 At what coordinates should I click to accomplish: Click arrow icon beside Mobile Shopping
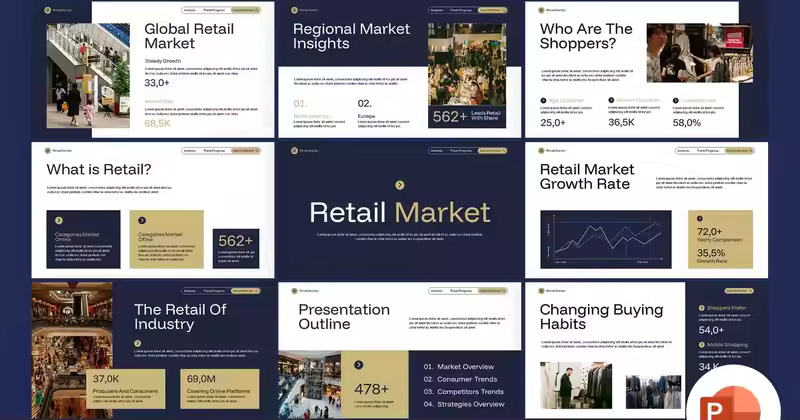pyautogui.click(x=701, y=345)
